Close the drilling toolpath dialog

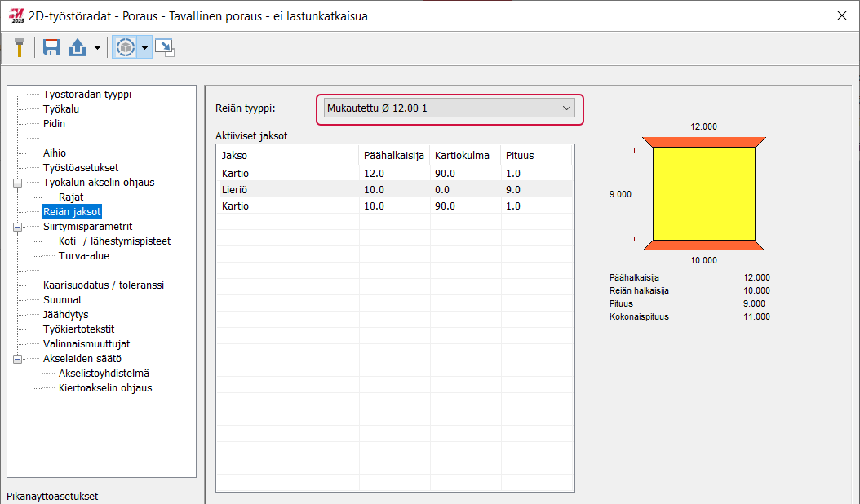point(842,15)
